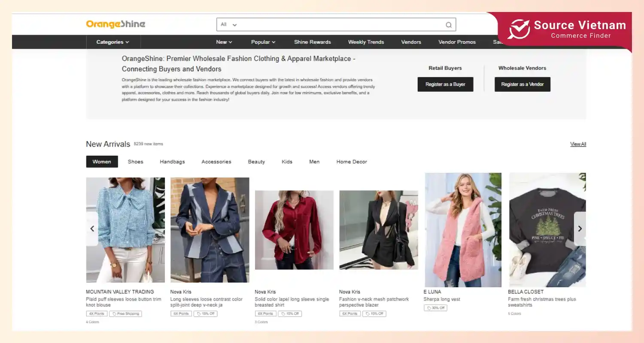Click the Wholesale Vendors label
Image resolution: width=644 pixels, height=343 pixels.
coord(522,68)
